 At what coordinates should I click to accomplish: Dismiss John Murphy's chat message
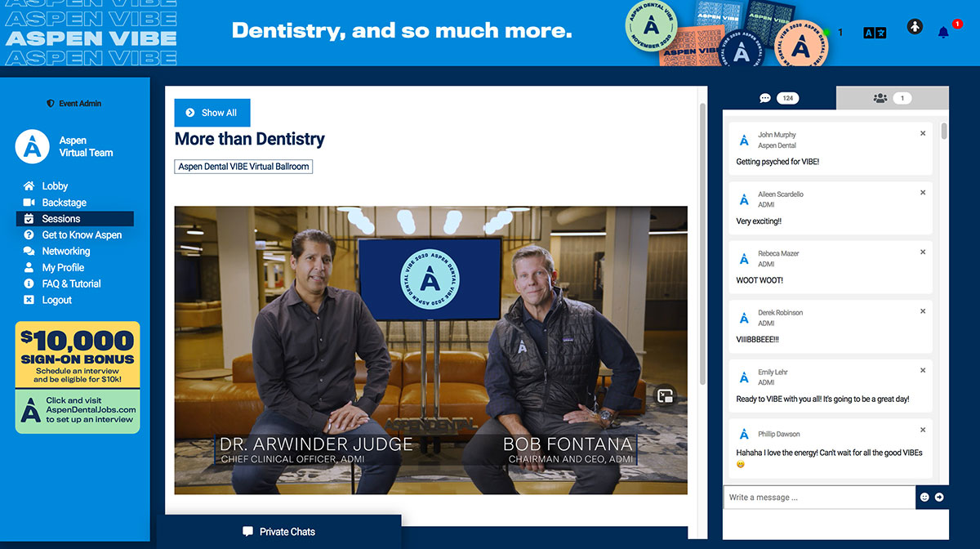click(923, 133)
